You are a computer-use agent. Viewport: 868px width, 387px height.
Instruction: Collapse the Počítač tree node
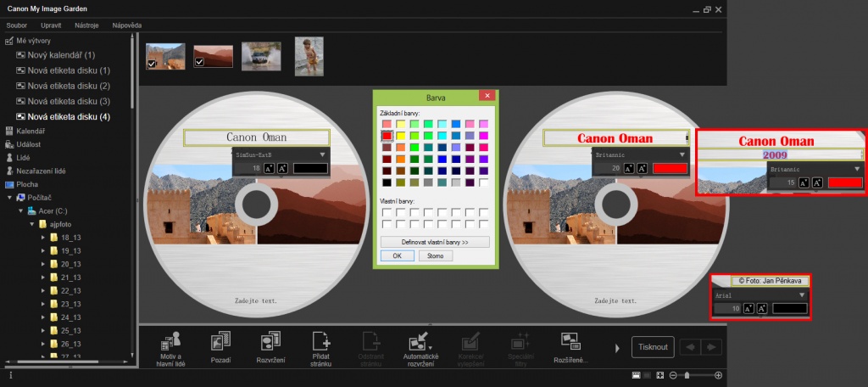click(x=9, y=198)
